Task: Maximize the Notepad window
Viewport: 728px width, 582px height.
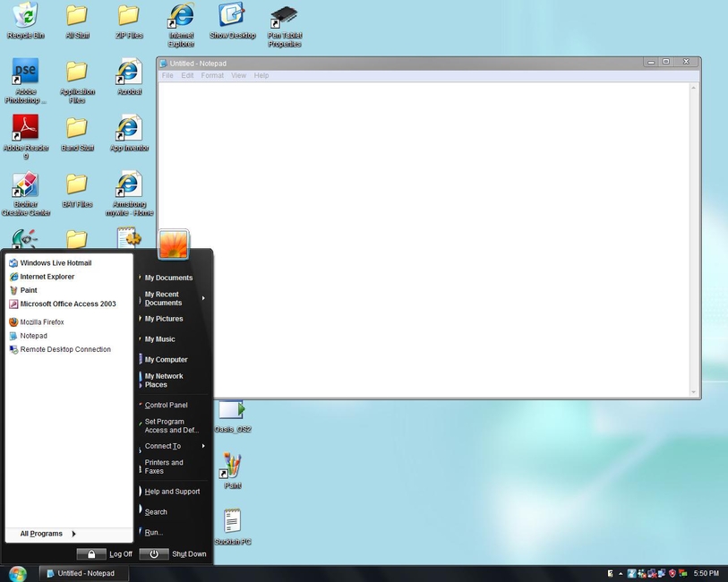Action: pos(666,62)
